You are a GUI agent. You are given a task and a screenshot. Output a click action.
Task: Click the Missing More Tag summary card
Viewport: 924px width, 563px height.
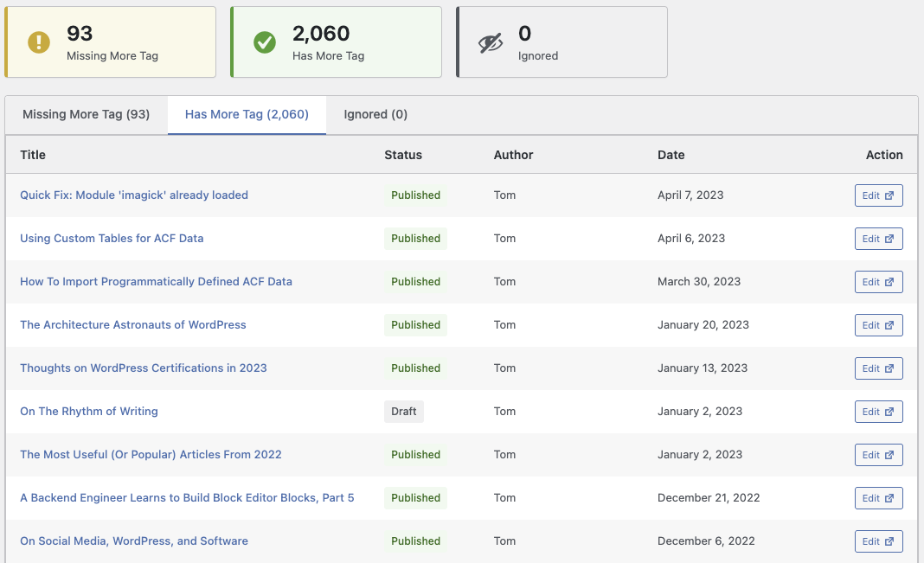pos(110,42)
